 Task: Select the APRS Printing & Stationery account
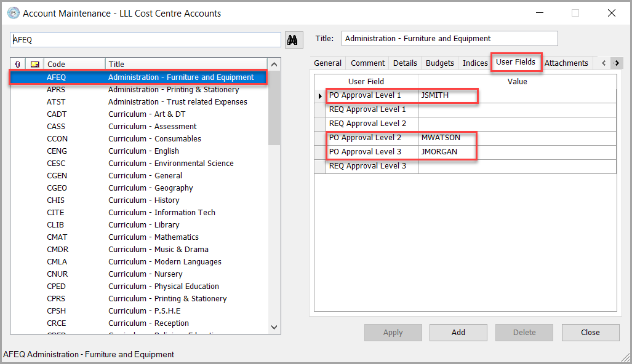coord(173,90)
